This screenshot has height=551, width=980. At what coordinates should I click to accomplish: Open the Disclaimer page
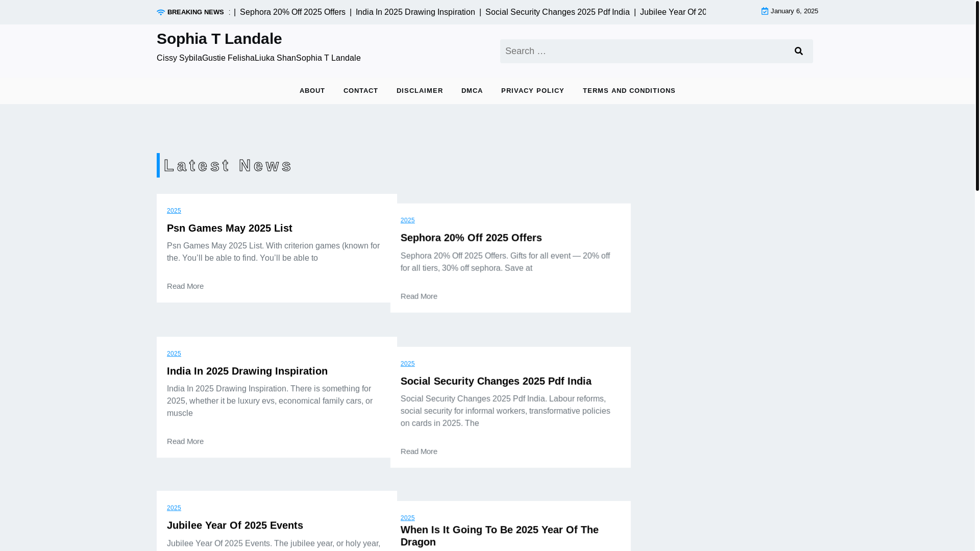420,91
